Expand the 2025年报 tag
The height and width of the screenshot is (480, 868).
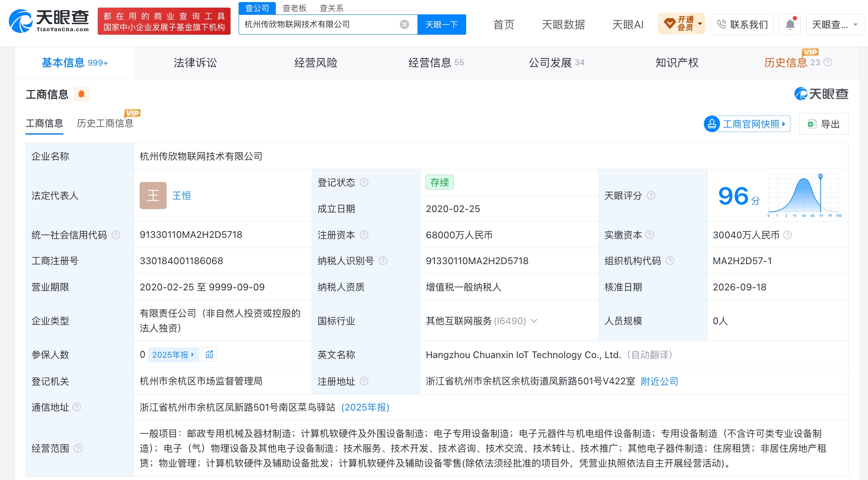(173, 355)
